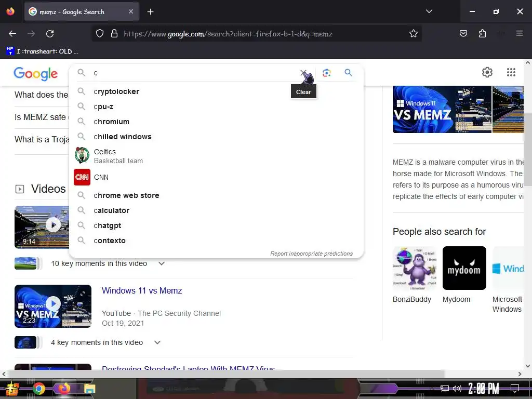
Task: Choose chrome web store suggestion
Action: pos(216,195)
